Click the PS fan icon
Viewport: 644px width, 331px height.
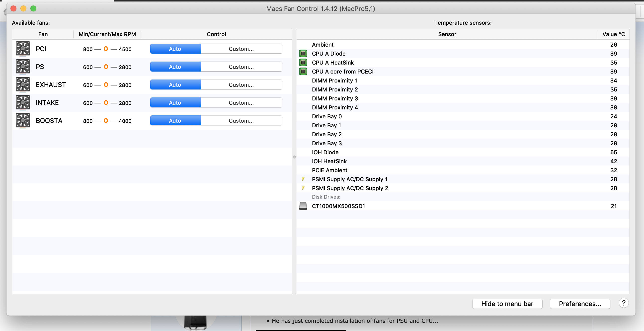click(23, 67)
